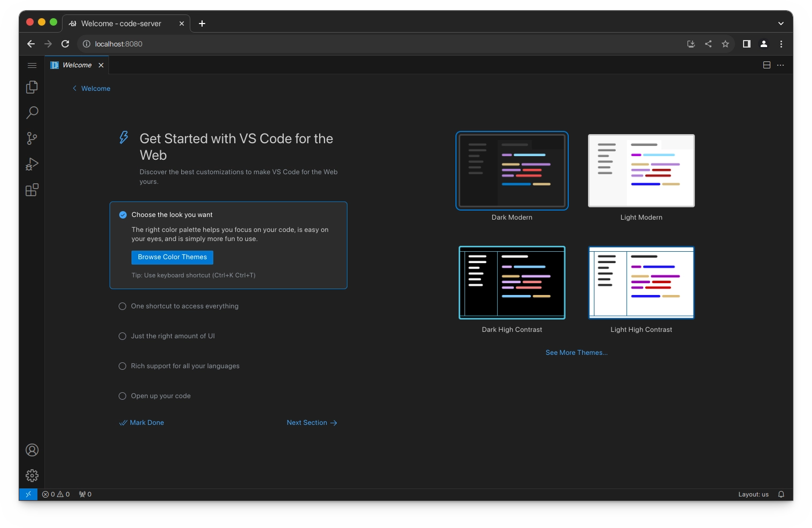Open Chrome three-dot menu
This screenshot has width=812, height=528.
tap(781, 44)
